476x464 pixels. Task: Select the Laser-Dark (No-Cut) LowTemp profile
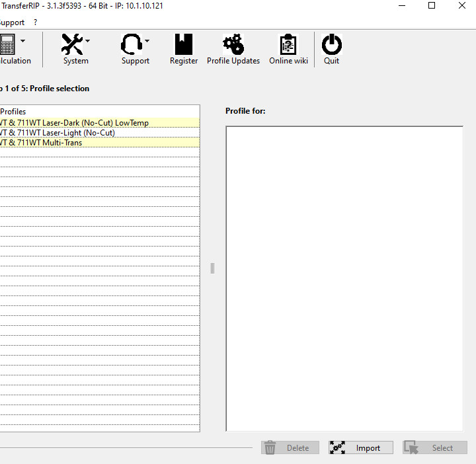tap(100, 122)
